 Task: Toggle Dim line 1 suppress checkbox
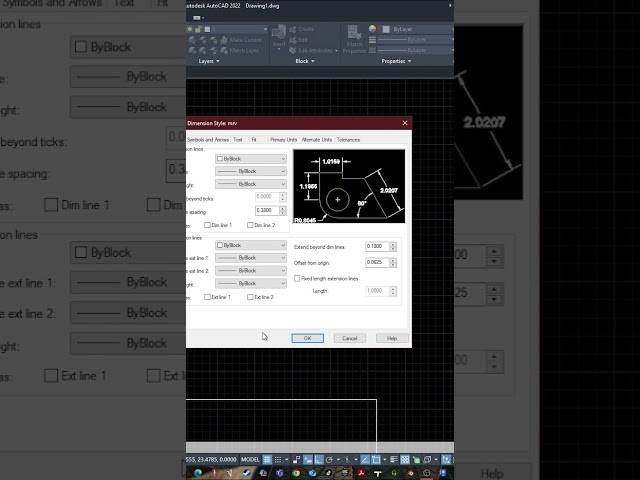(x=207, y=225)
